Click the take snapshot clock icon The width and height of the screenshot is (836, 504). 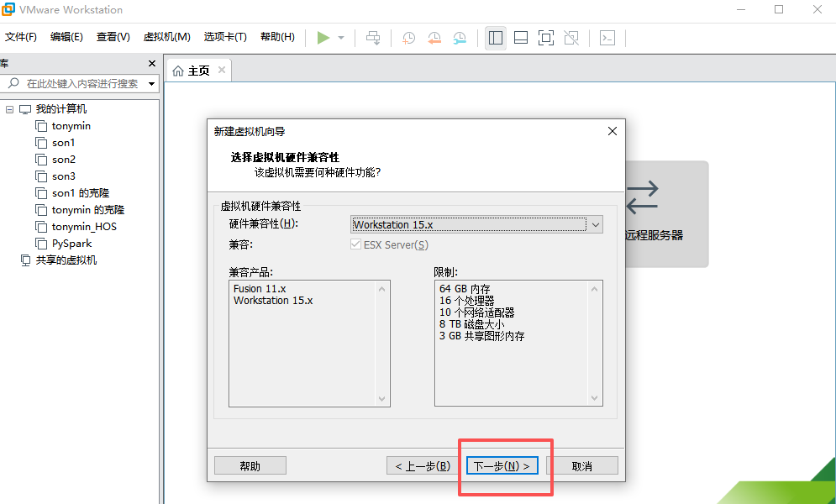(x=408, y=38)
